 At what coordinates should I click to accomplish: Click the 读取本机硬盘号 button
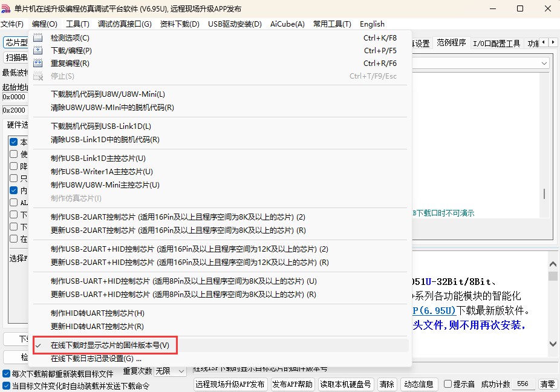pos(345,384)
